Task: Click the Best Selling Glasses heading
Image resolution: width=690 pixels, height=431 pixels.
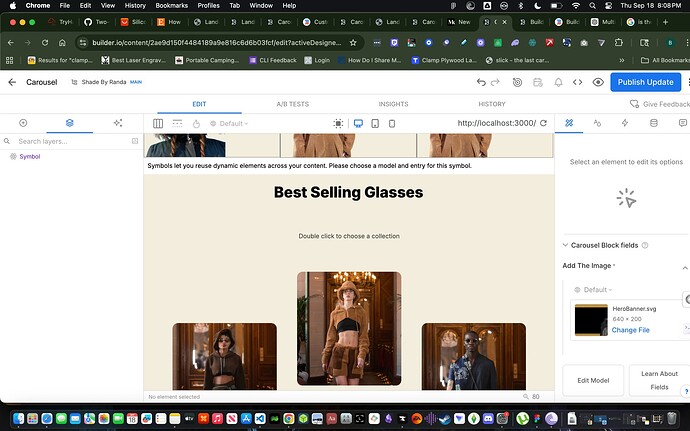Action: [x=349, y=192]
